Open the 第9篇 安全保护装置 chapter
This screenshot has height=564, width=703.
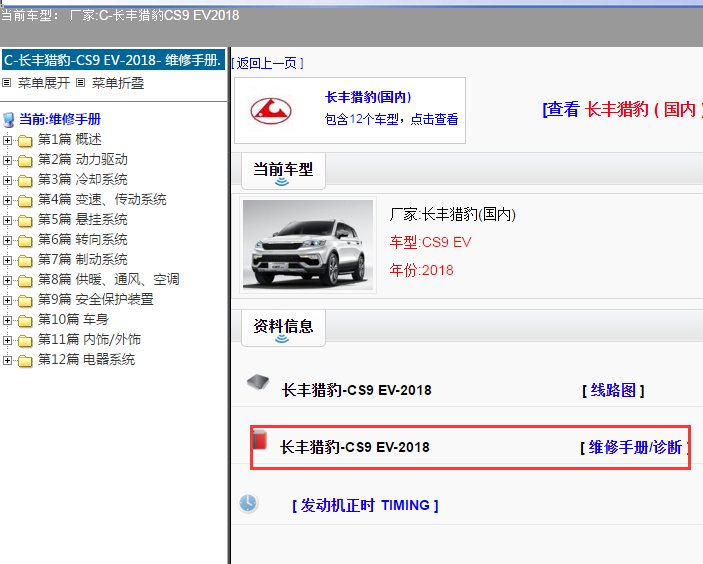pyautogui.click(x=95, y=299)
